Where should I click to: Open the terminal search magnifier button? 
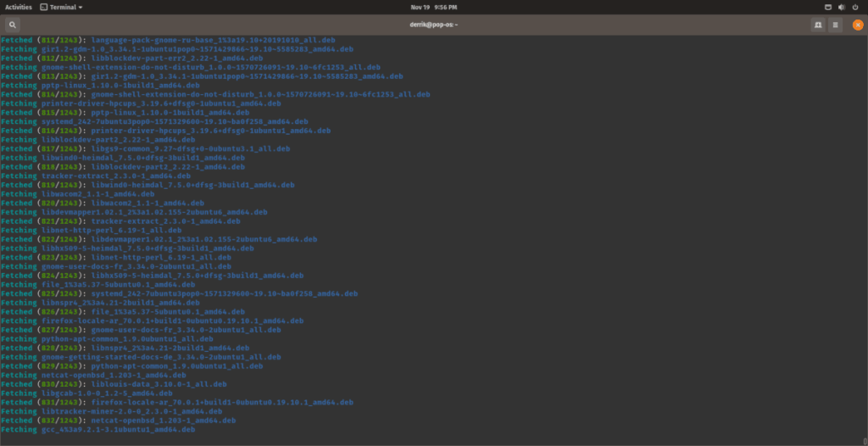point(12,25)
